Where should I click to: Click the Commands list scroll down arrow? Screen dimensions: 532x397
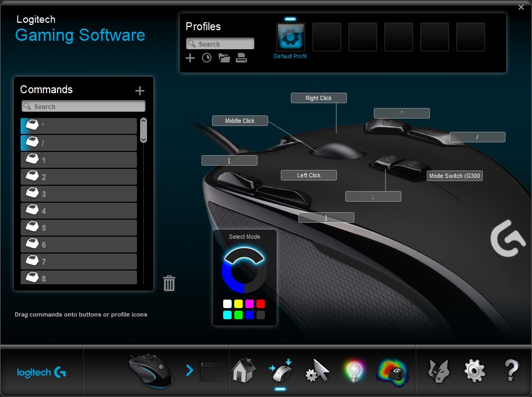point(143,139)
